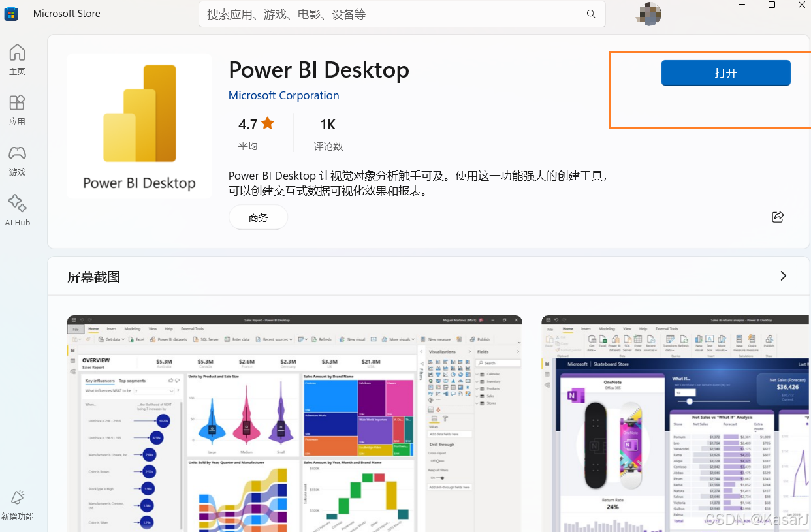The height and width of the screenshot is (532, 811).
Task: Click the Power BI Desktop app logo
Action: [139, 126]
